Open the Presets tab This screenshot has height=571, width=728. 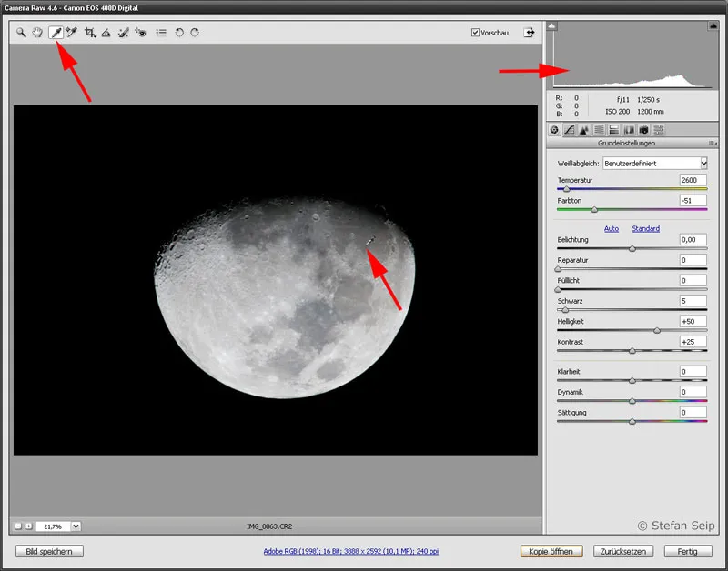658,130
